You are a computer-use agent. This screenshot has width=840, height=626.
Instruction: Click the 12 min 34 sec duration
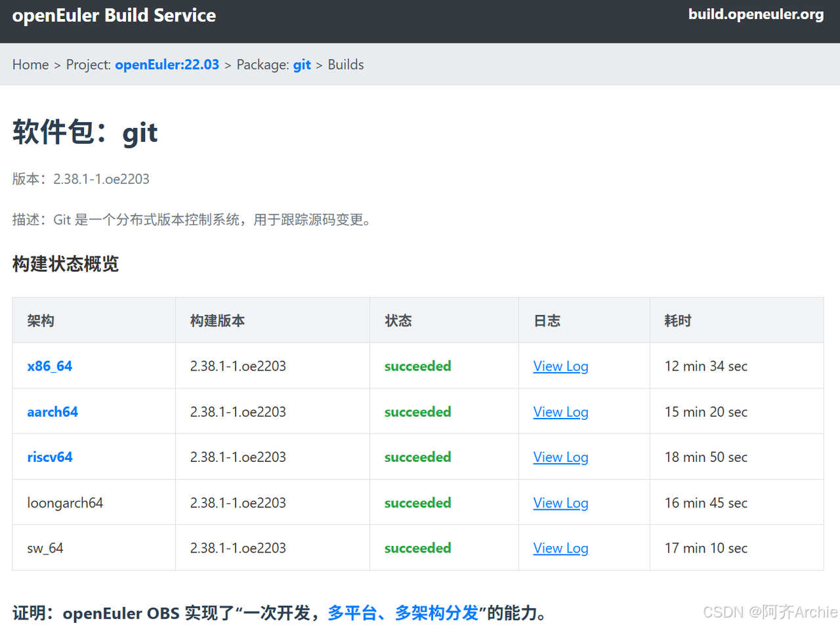point(706,366)
